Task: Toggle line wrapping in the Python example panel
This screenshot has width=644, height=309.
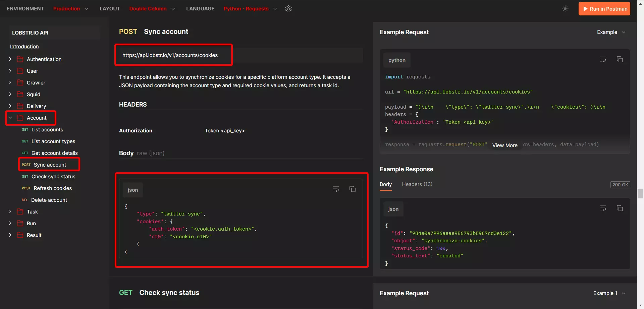Action: pos(603,59)
